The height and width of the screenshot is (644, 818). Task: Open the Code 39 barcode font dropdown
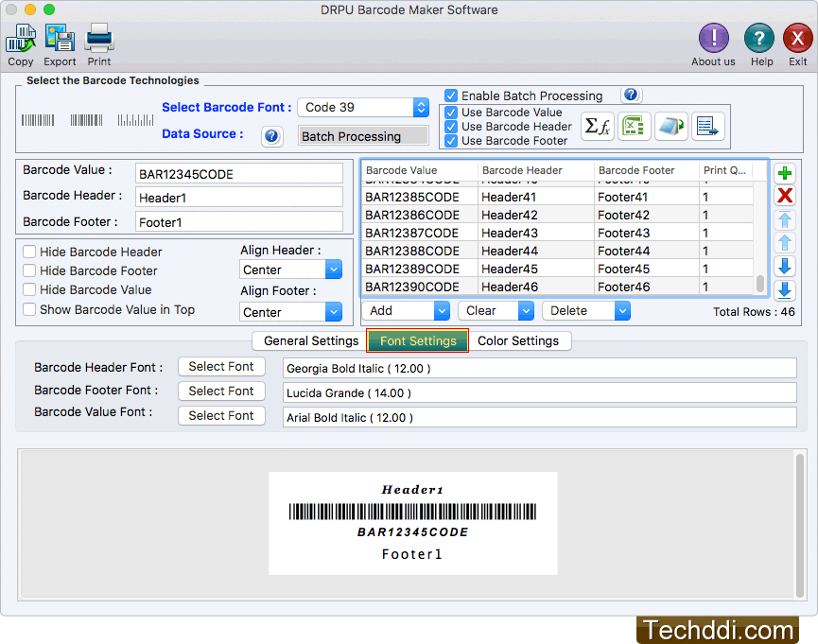pos(363,107)
